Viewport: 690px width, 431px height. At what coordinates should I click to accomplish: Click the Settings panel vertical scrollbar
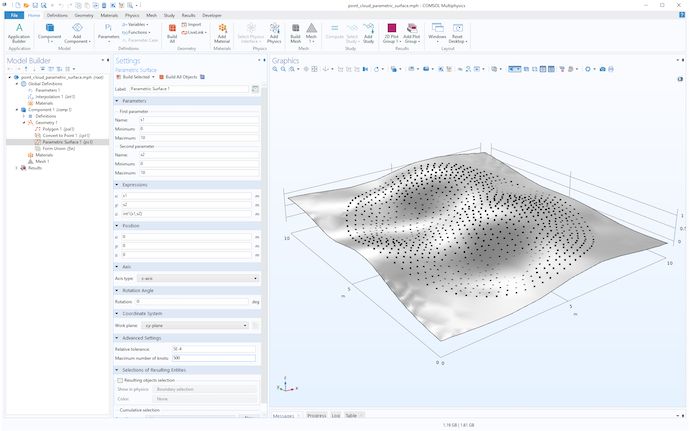click(264, 244)
